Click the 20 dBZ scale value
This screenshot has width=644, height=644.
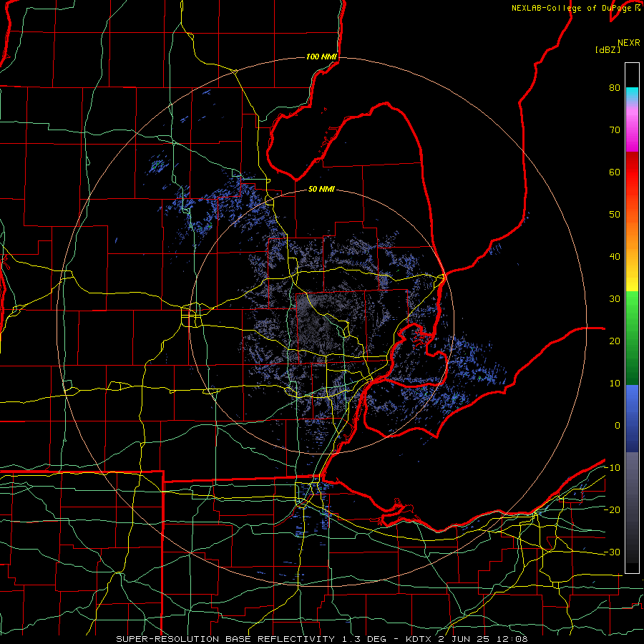point(615,341)
